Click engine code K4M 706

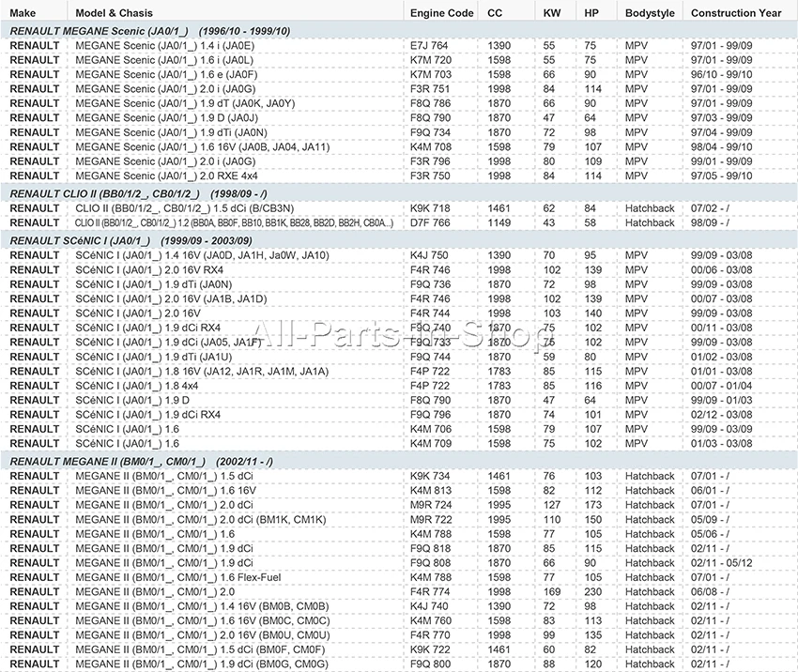[x=431, y=429]
